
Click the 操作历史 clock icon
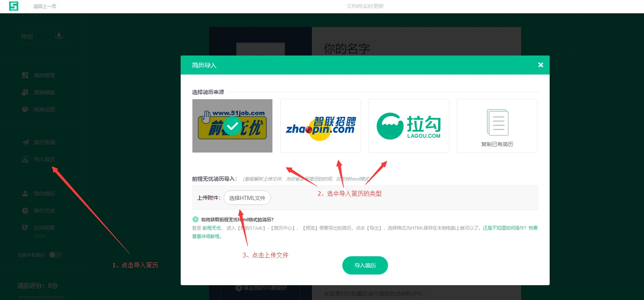click(25, 211)
